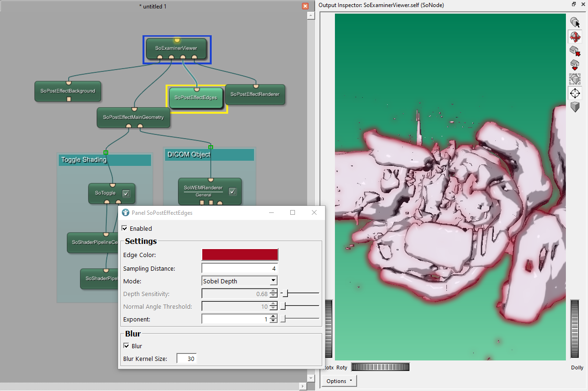The image size is (588, 391).
Task: Click the Sampling Distance input field
Action: (239, 268)
